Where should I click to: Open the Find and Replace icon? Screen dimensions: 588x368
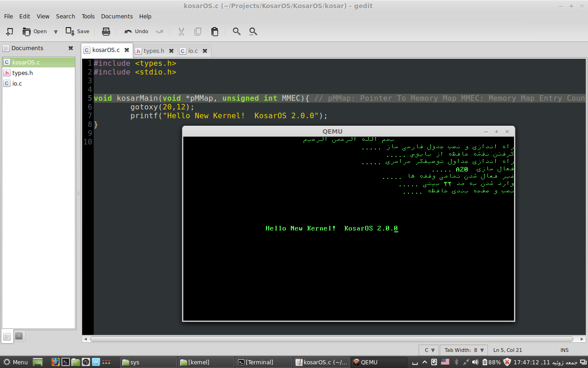pos(253,31)
